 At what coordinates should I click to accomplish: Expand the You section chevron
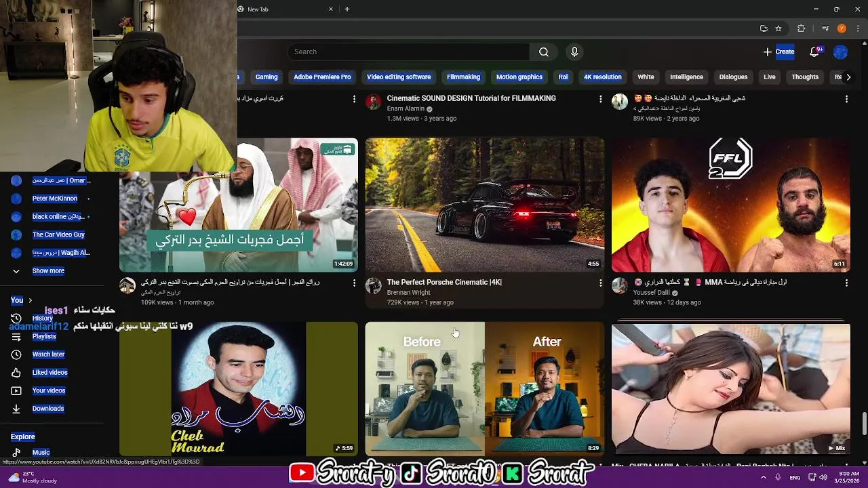pos(30,300)
